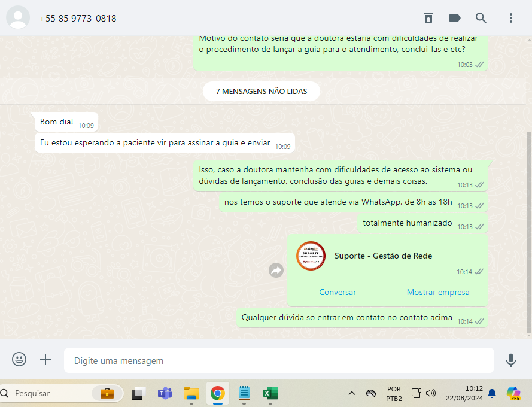532x407 pixels.
Task: Click contact number +55 85 9773-0818
Action: click(78, 19)
